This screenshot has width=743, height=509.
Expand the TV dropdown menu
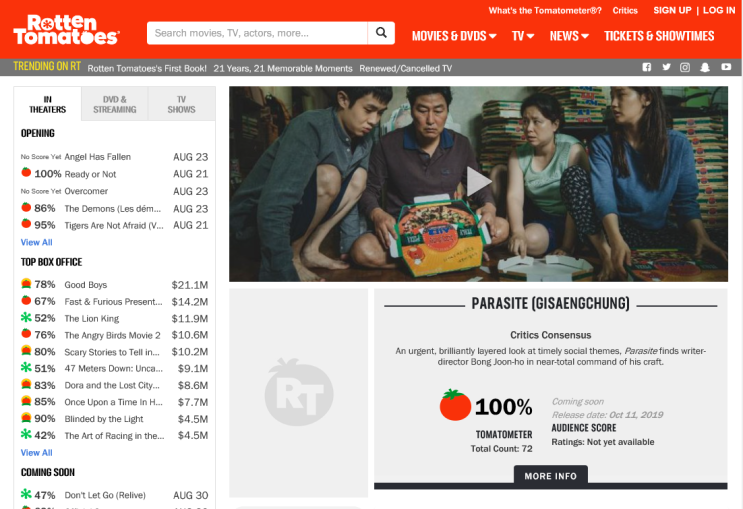[523, 36]
